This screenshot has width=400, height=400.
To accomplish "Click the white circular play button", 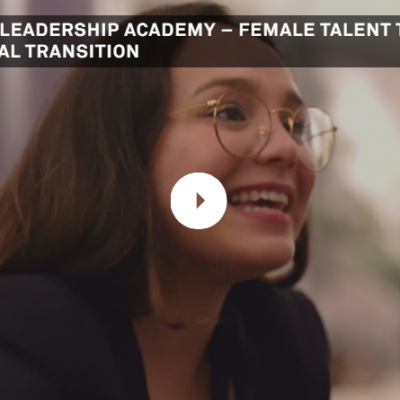I will [199, 201].
